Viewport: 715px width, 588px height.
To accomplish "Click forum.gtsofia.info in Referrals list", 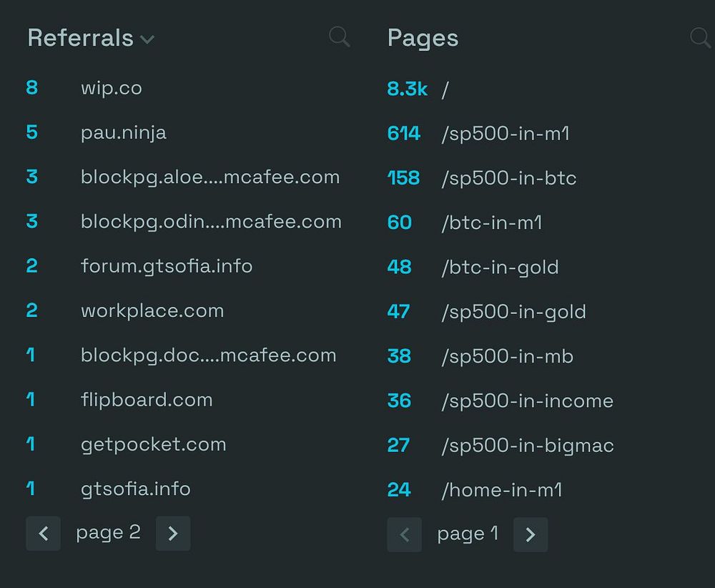I will point(166,266).
